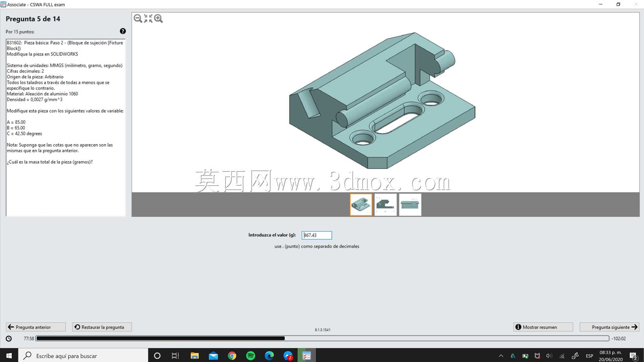The image size is (644, 362).
Task: Select the side view thumbnail
Action: point(385,205)
